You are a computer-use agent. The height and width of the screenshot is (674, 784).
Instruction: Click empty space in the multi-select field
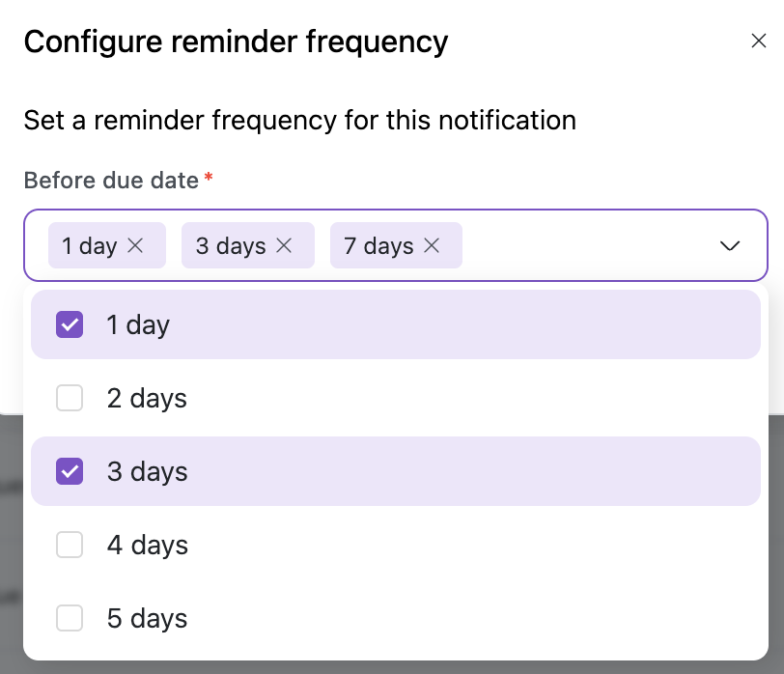[589, 246]
